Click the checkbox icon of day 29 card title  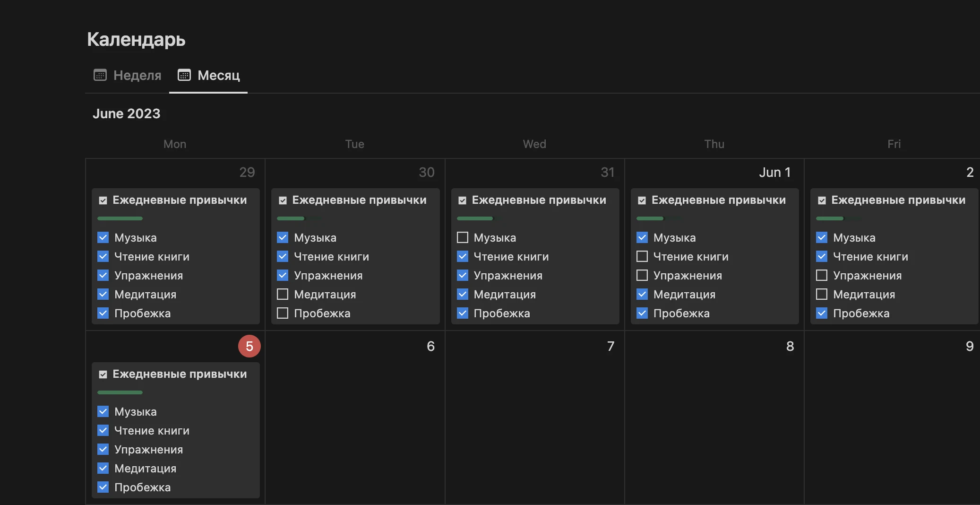point(103,200)
